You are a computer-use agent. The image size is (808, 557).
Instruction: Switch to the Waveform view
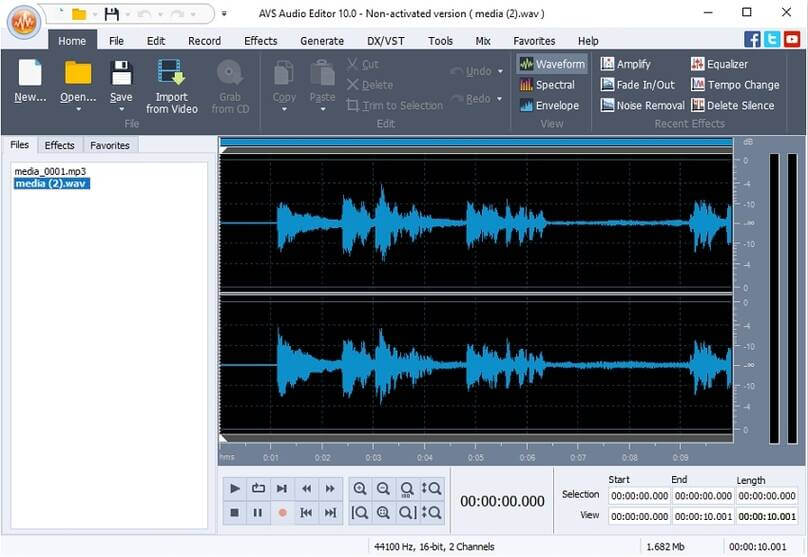click(x=552, y=64)
